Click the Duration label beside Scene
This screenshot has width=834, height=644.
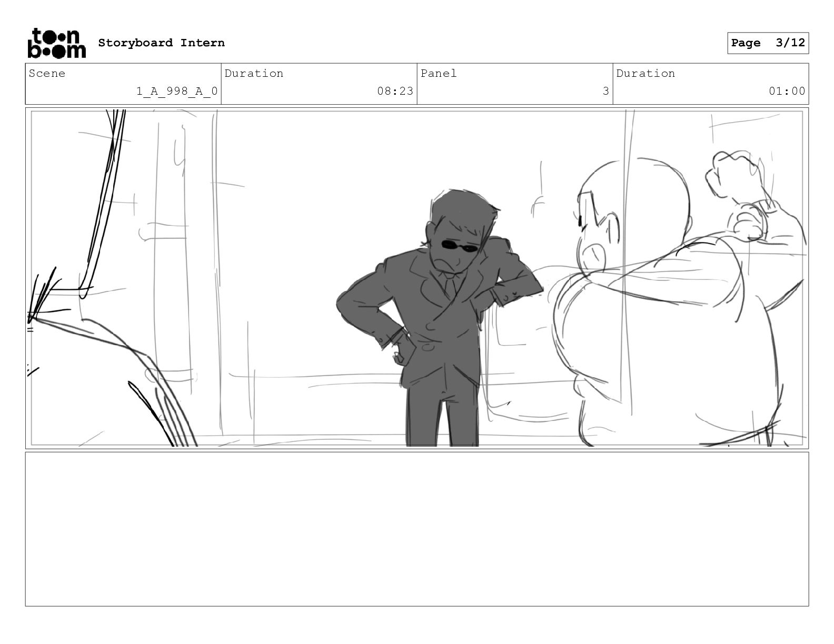tap(254, 73)
